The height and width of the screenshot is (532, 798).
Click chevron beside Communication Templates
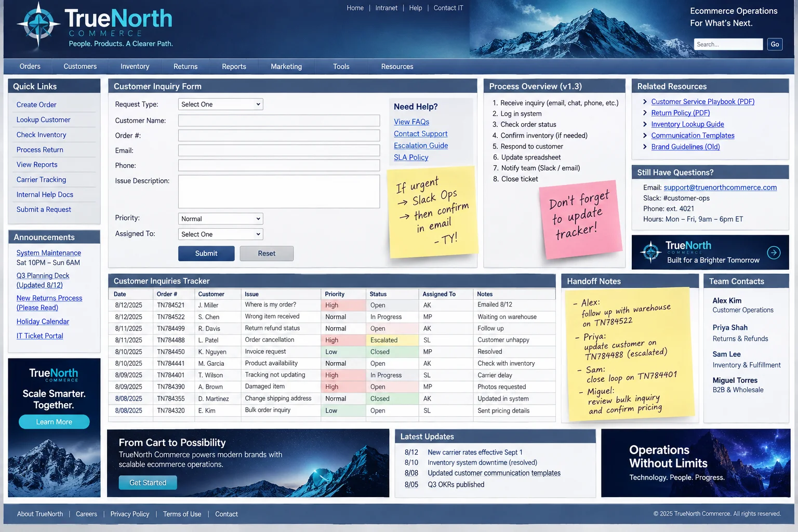click(645, 136)
